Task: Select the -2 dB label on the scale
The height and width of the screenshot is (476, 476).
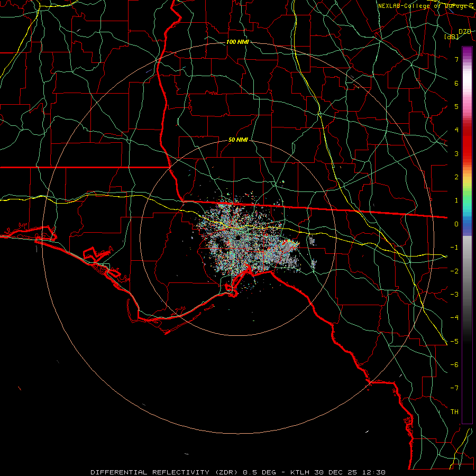Action: [x=454, y=271]
